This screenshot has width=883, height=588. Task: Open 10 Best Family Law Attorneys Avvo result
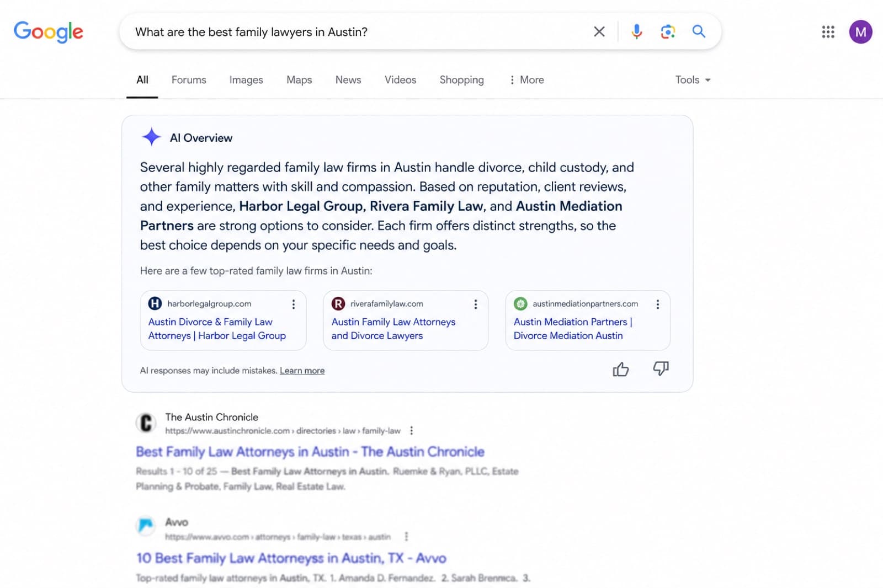tap(291, 558)
